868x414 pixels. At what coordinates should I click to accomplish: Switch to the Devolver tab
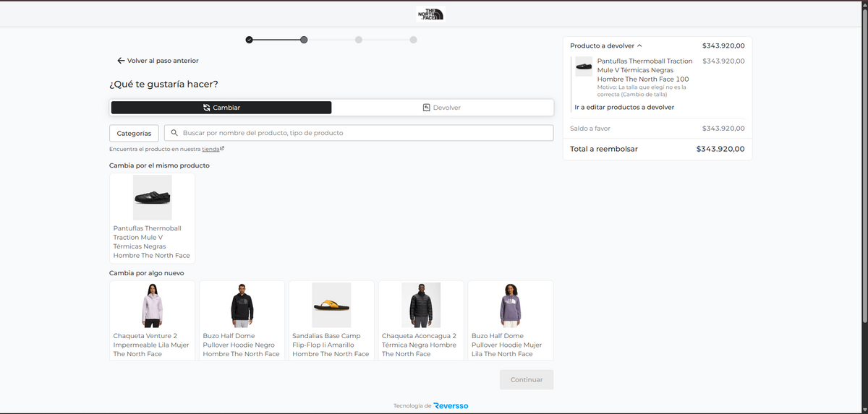(x=442, y=108)
